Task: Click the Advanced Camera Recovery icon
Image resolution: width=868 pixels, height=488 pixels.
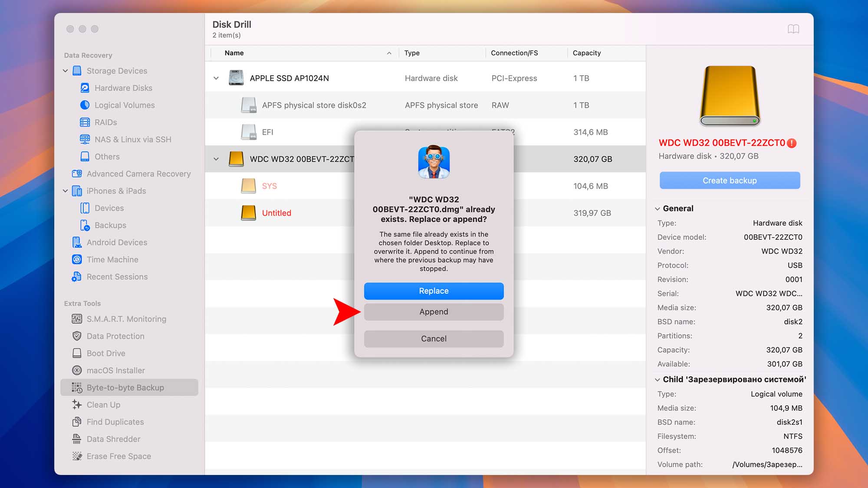Action: 77,174
